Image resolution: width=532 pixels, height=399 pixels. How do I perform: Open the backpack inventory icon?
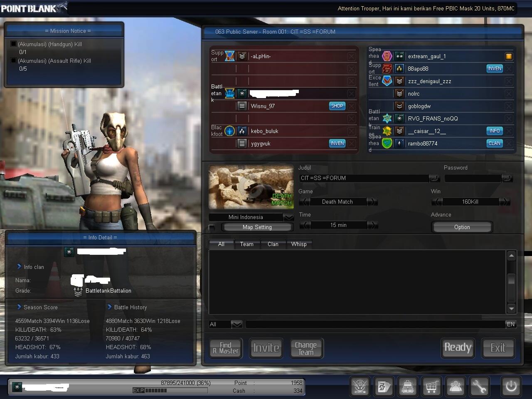click(408, 387)
